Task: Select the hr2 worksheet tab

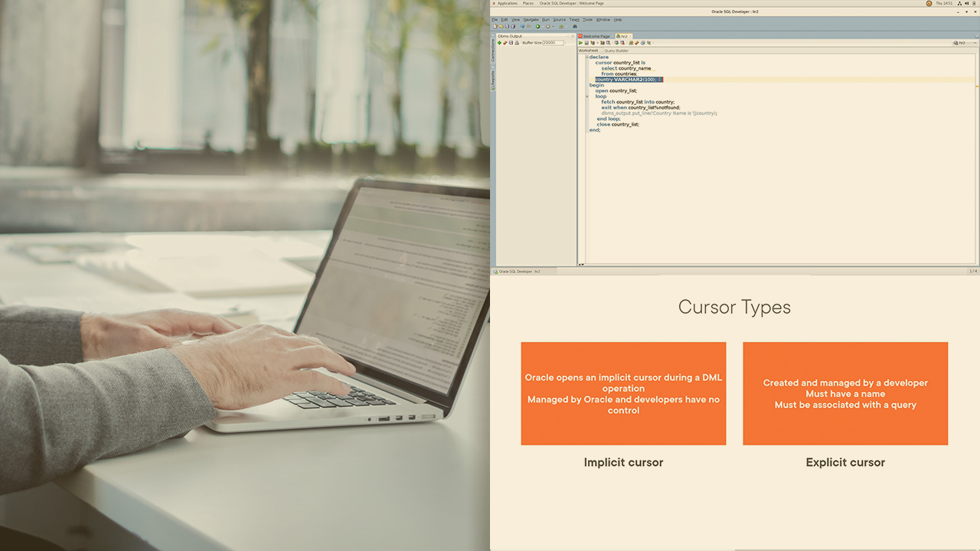Action: [624, 36]
